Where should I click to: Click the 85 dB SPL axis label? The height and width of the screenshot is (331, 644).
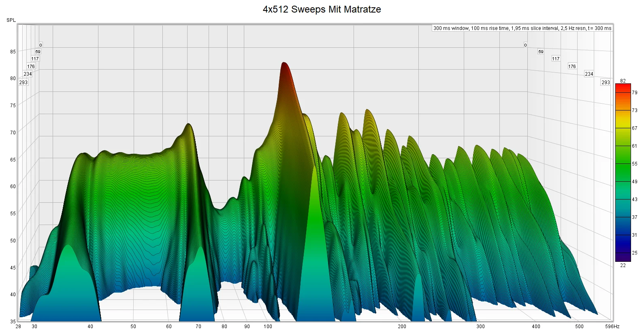click(13, 52)
